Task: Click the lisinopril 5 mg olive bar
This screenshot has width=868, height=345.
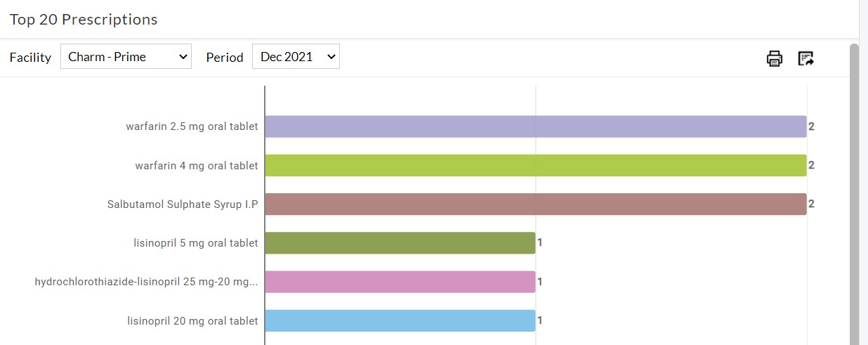Action: click(x=400, y=243)
